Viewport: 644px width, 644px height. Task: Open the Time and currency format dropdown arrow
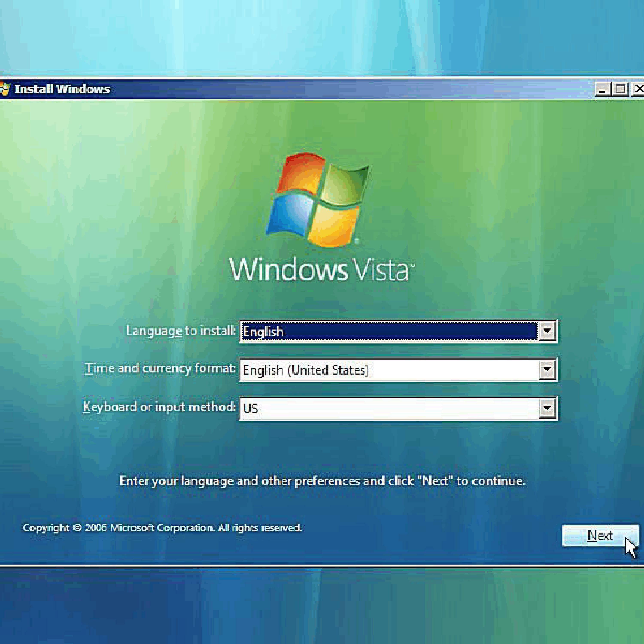pos(547,369)
